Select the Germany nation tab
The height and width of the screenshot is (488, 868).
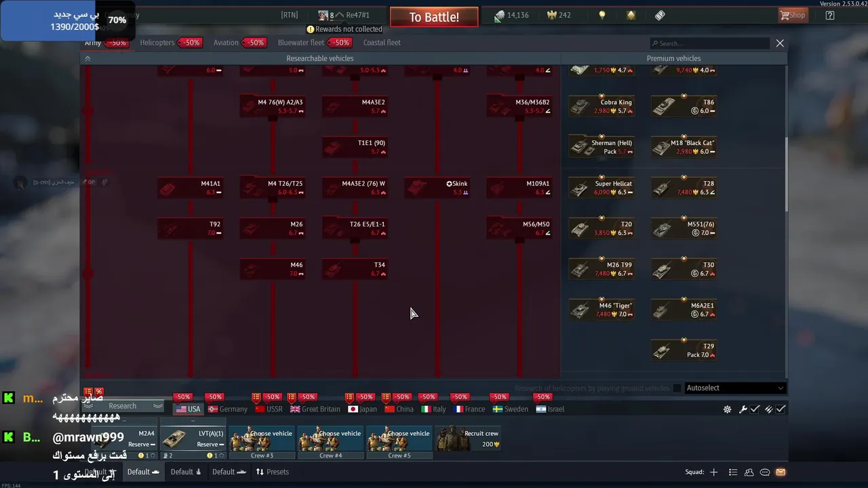[x=228, y=409]
